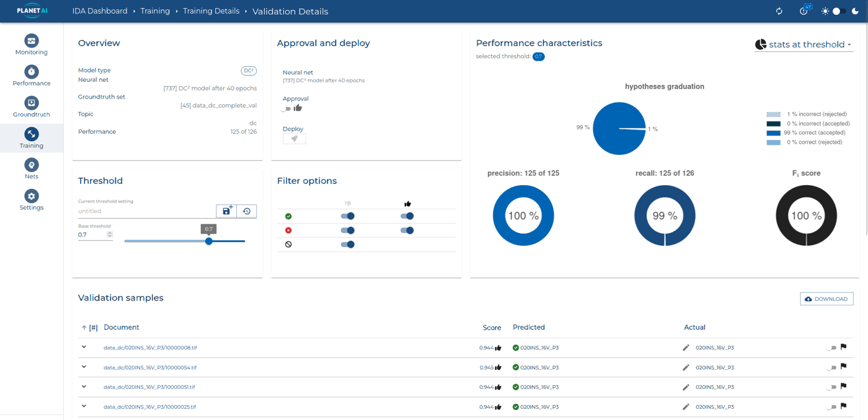868x420 pixels.
Task: Click the PLANET AI logo
Action: (32, 11)
